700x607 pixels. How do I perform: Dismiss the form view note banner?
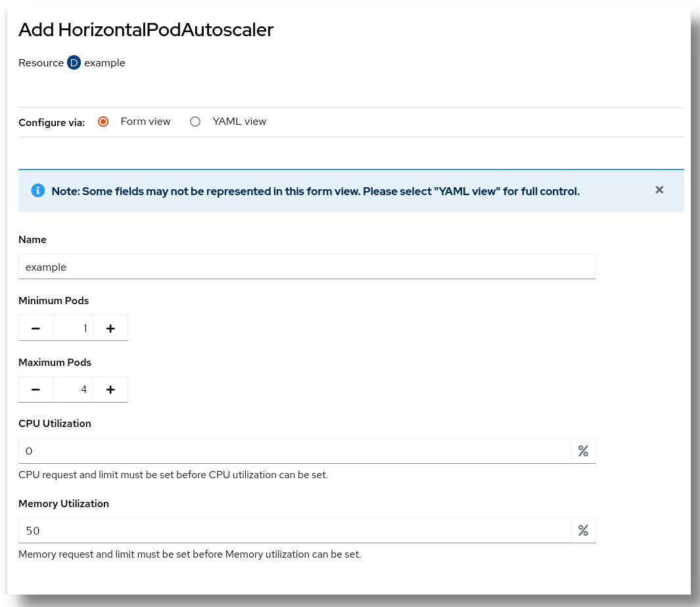(x=659, y=190)
